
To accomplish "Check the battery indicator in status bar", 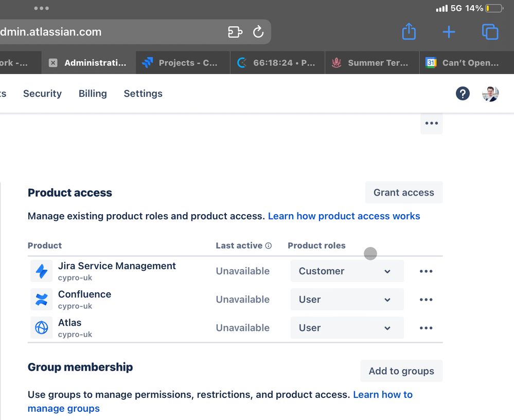I will coord(494,8).
